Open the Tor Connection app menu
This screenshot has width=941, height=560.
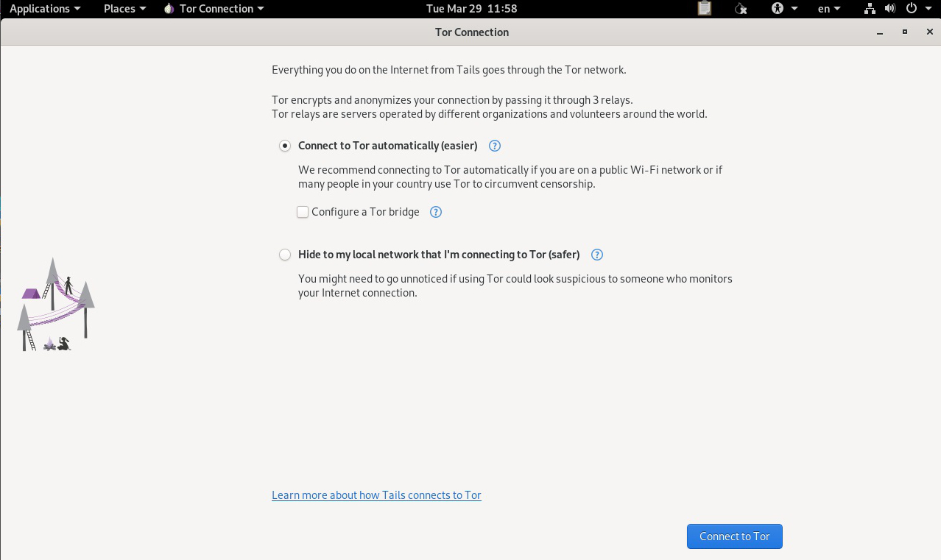coord(214,9)
